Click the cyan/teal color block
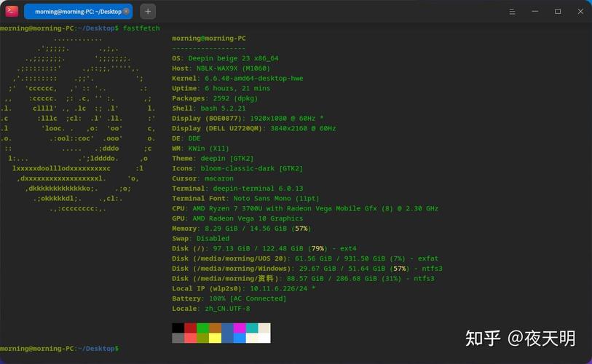592x364 pixels. (252, 328)
